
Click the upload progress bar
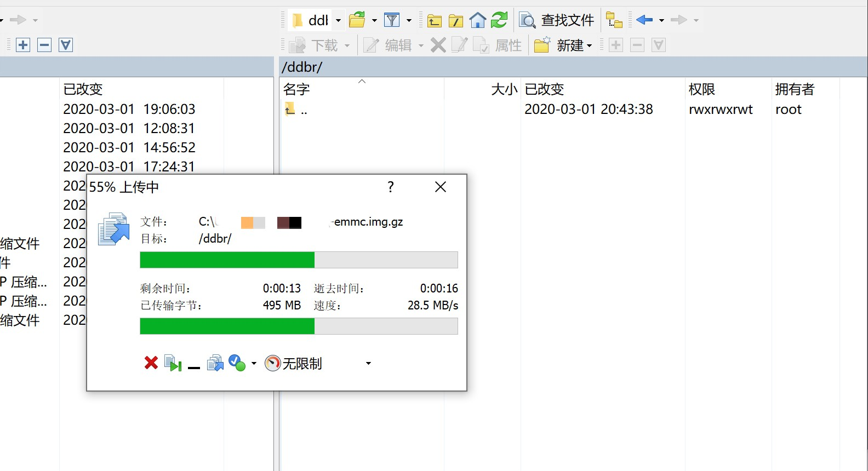coord(299,260)
